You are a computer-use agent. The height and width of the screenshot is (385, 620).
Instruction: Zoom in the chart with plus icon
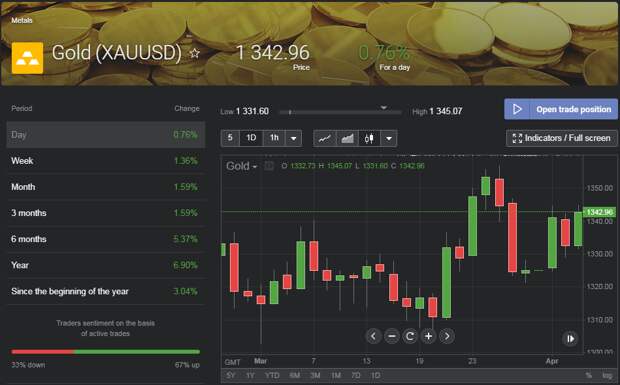[x=428, y=336]
